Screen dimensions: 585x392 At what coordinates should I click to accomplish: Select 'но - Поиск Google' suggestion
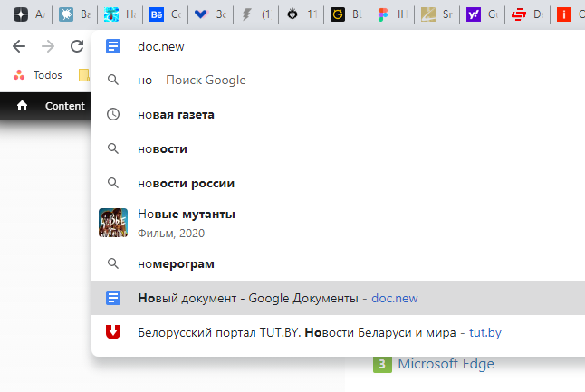338,81
